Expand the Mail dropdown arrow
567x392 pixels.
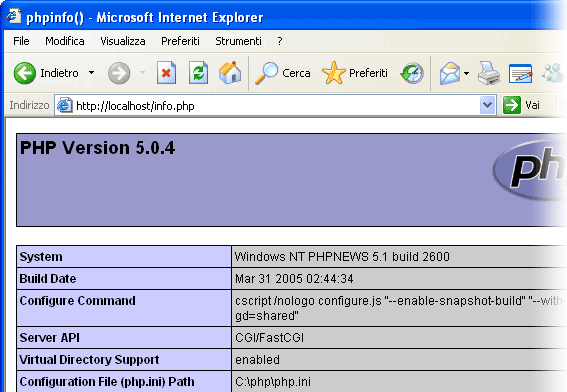(466, 73)
